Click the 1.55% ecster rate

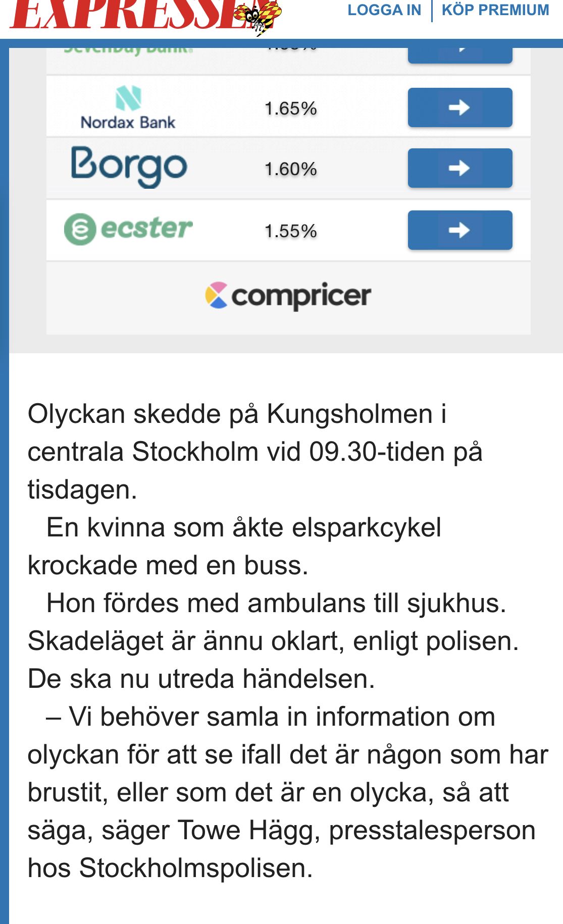click(291, 231)
